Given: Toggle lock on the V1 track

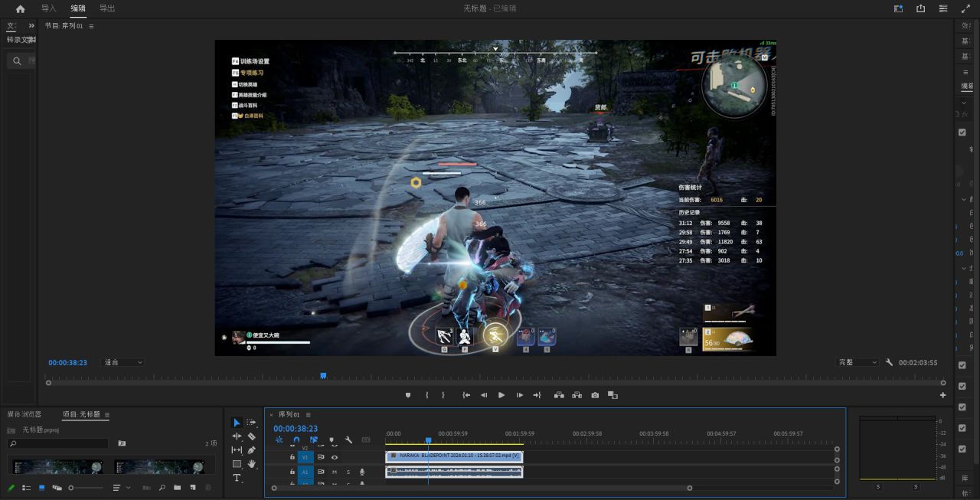Looking at the screenshot, I should click(292, 457).
